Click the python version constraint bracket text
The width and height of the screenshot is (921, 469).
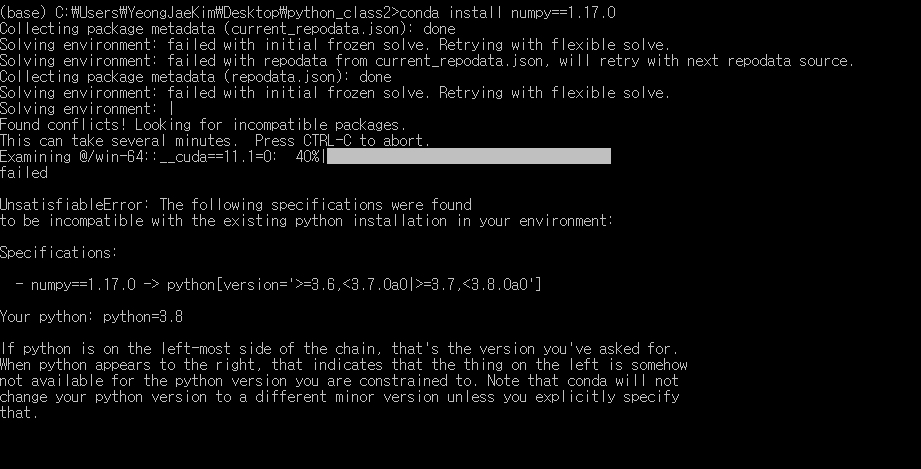tap(354, 285)
